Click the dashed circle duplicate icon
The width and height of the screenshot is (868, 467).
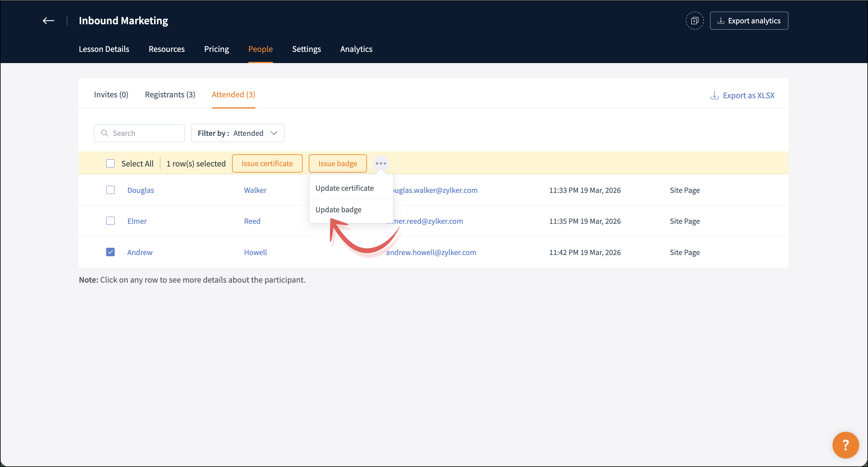pyautogui.click(x=694, y=21)
